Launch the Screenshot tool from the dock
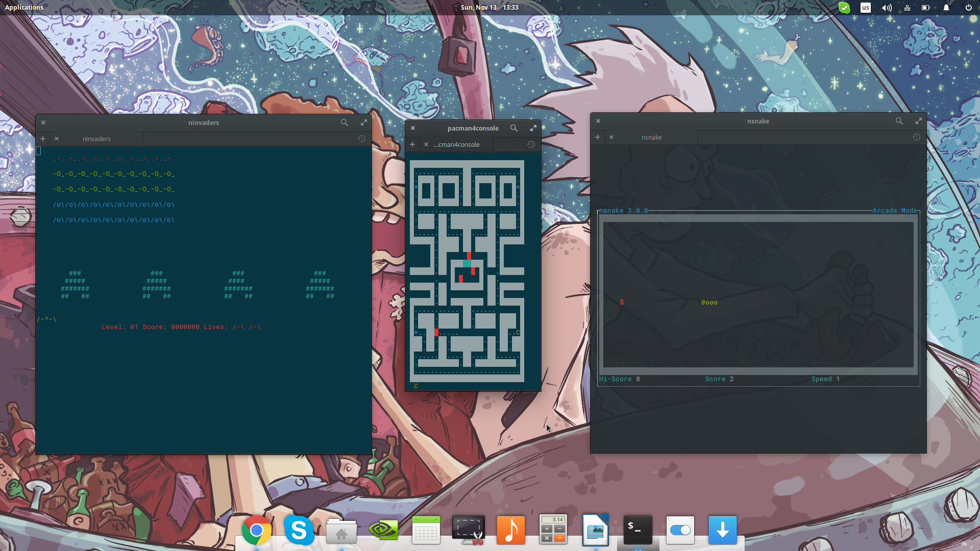 click(469, 531)
